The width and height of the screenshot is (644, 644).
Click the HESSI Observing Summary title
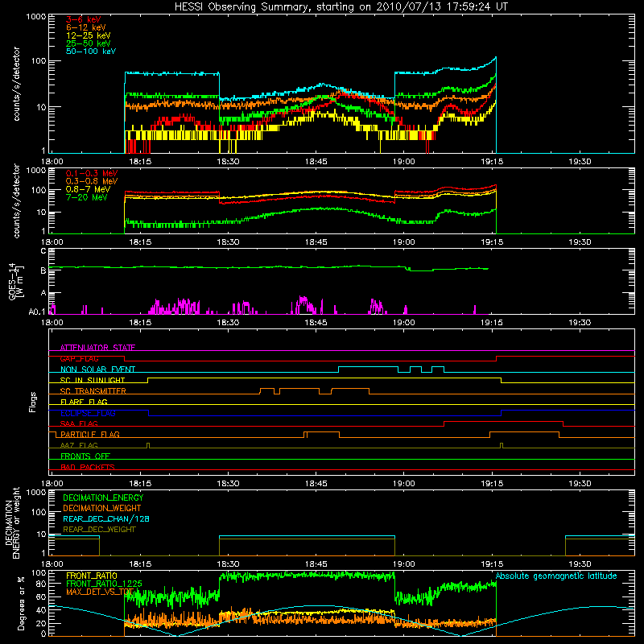[x=341, y=7]
